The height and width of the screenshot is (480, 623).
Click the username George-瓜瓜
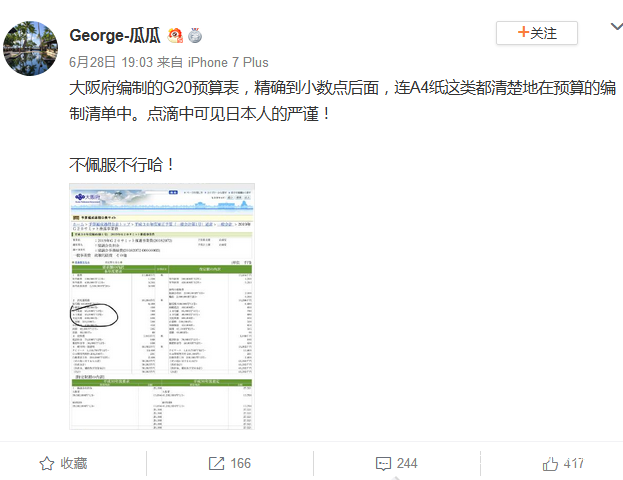click(x=115, y=36)
